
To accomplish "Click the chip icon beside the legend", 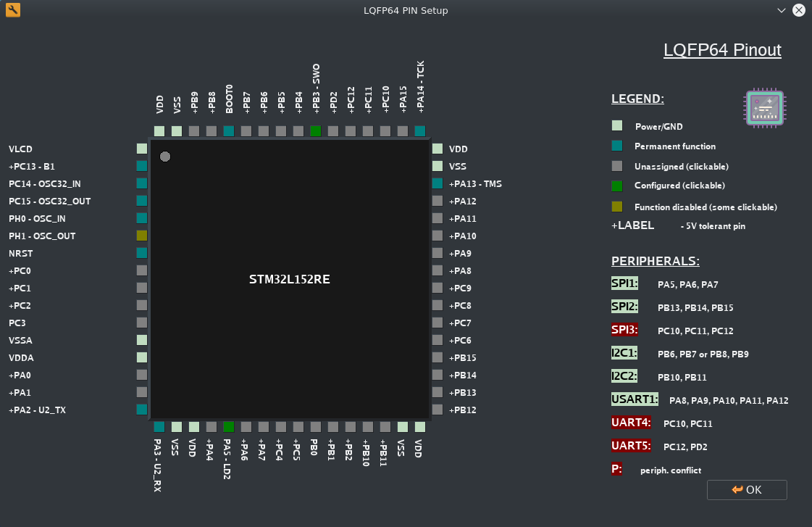I will point(765,109).
